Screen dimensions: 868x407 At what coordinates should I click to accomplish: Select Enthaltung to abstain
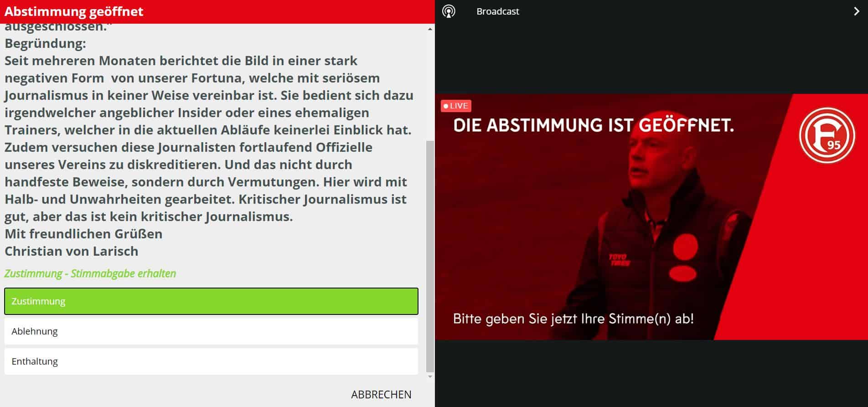click(x=211, y=361)
